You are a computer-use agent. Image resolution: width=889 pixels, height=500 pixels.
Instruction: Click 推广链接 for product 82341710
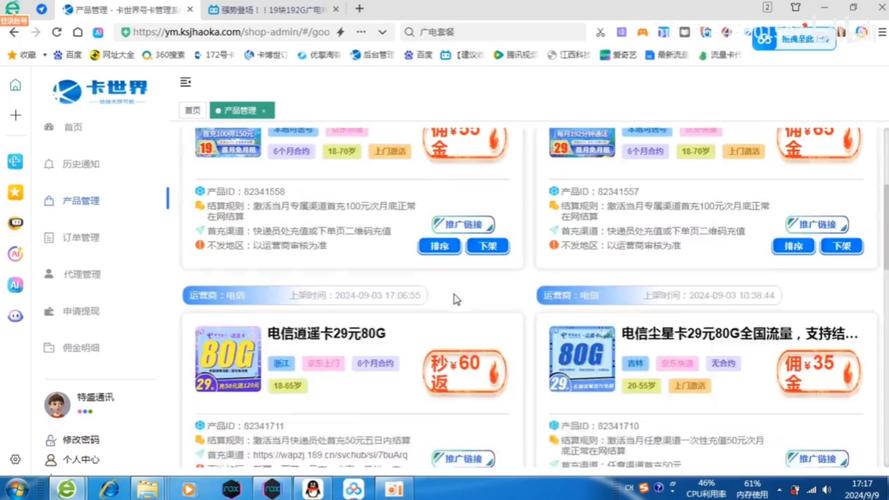click(x=817, y=459)
